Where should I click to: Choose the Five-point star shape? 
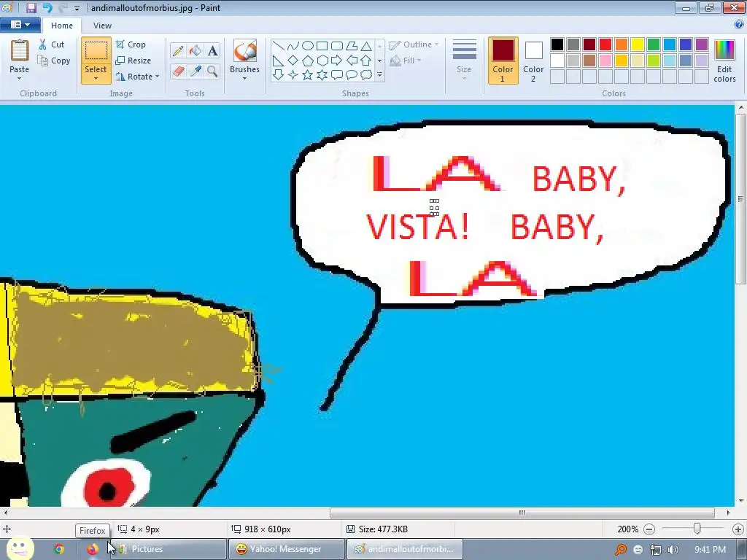point(308,75)
